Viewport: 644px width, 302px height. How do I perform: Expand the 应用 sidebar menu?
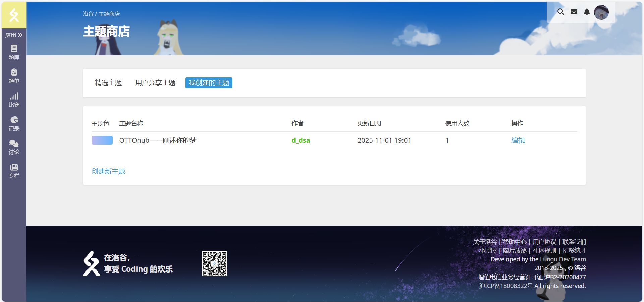tap(14, 35)
